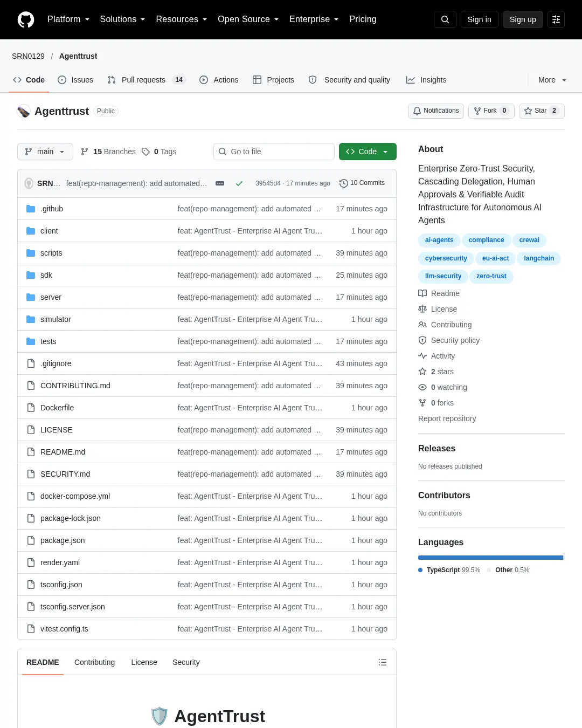Viewport: 582px width, 728px height.
Task: Open the appearance settings icon beside Sign up
Action: click(x=556, y=19)
